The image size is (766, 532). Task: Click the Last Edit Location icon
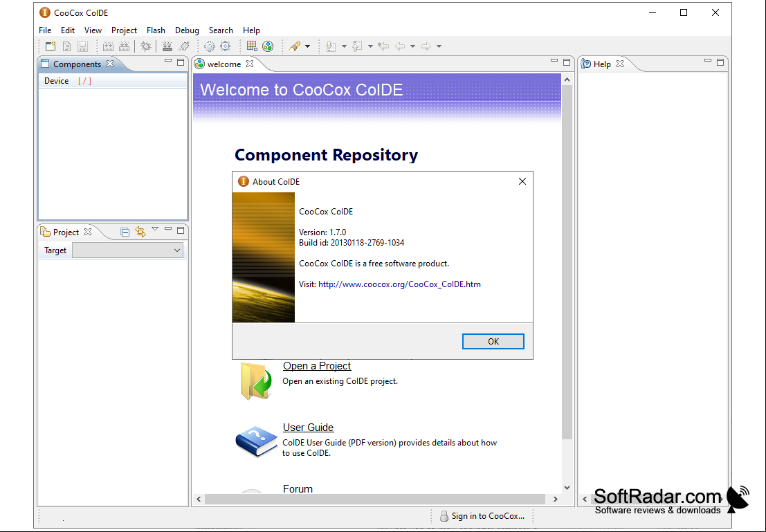(383, 46)
